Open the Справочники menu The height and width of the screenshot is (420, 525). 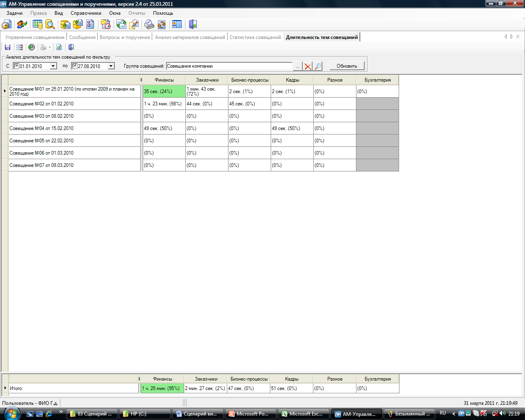[x=86, y=13]
